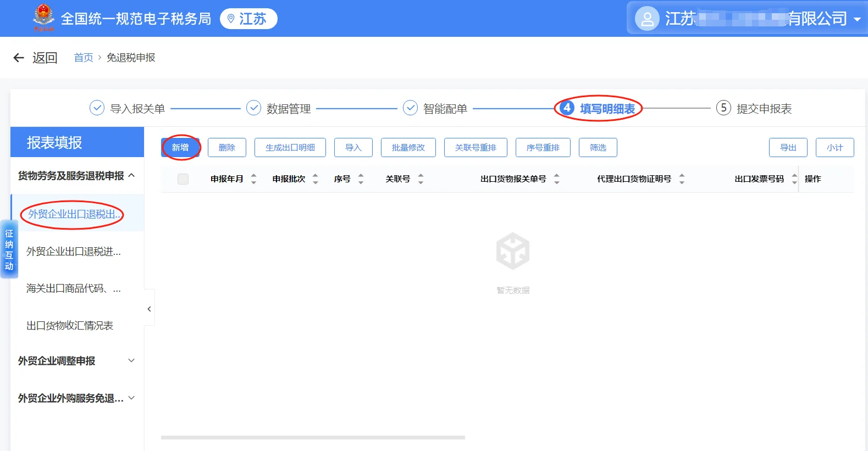Viewport: 868px width, 451px height.
Task: Click the 操作 column header
Action: click(813, 179)
